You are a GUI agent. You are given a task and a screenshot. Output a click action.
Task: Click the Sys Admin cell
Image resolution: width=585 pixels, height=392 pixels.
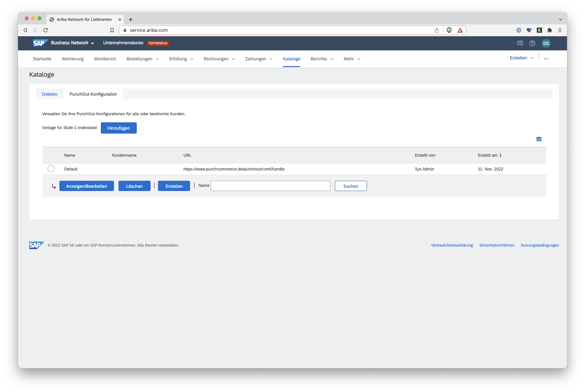pyautogui.click(x=424, y=169)
